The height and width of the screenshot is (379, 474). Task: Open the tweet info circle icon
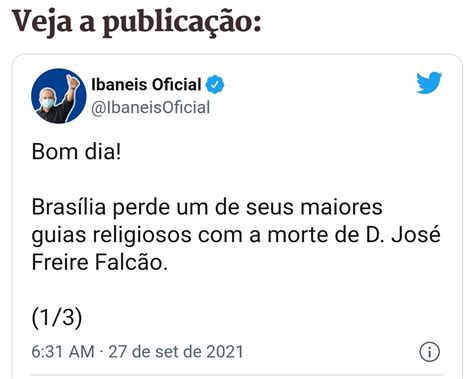click(x=429, y=352)
